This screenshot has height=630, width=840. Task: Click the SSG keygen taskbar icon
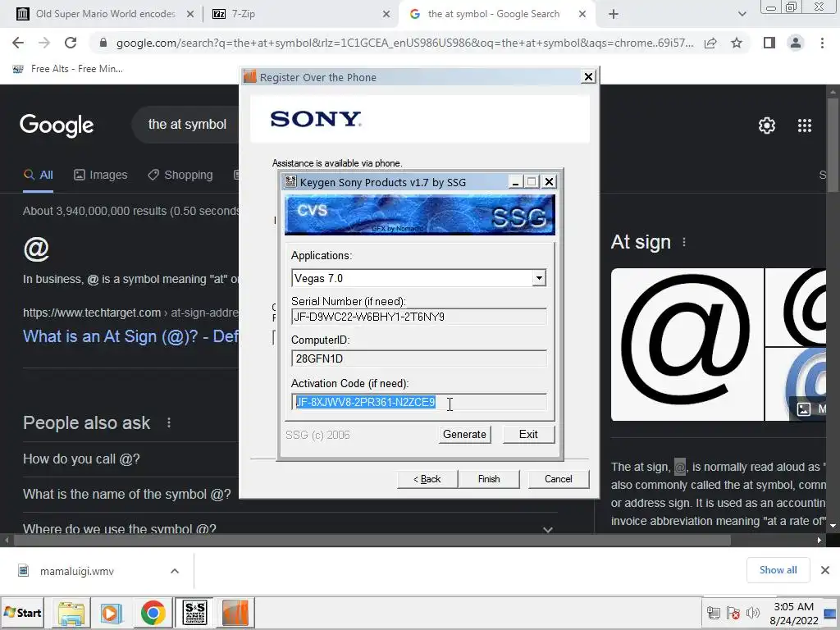click(x=194, y=613)
